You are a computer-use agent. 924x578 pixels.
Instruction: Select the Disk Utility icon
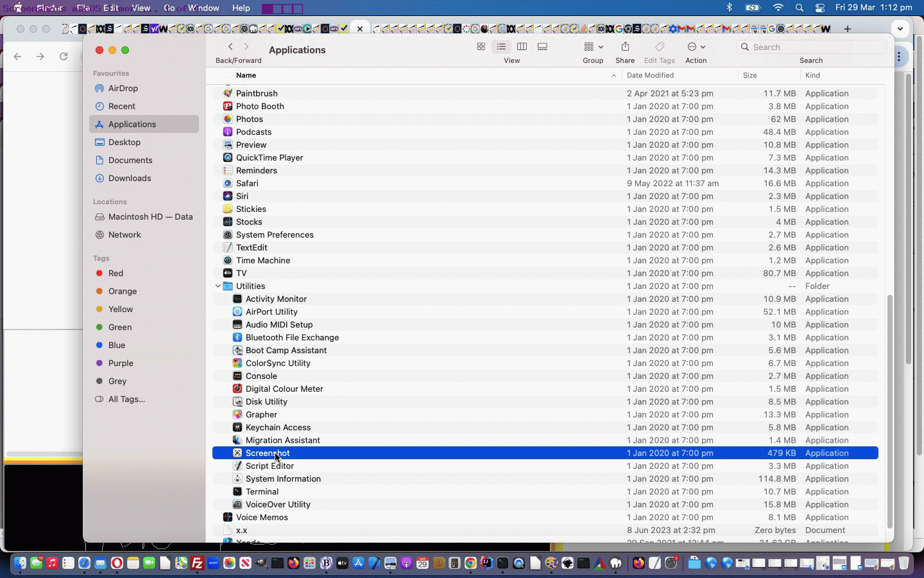(237, 401)
